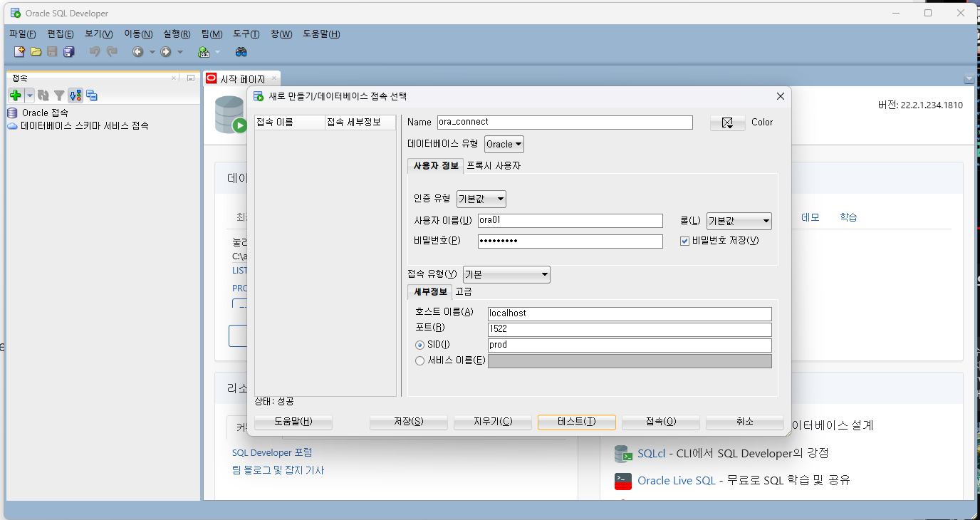Viewport: 980px width, 520px height.
Task: Open back navigation history dropdown arrow
Action: click(x=152, y=52)
